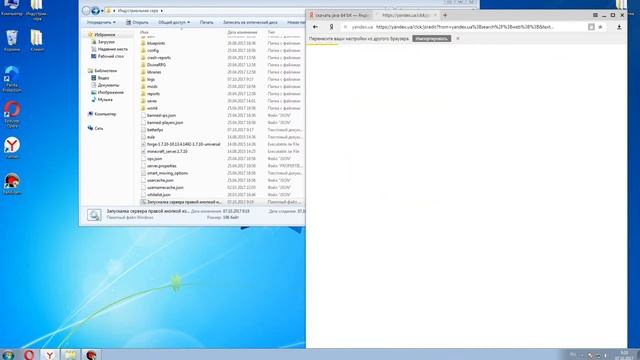Focus the Yandex browser address bar

(464, 27)
